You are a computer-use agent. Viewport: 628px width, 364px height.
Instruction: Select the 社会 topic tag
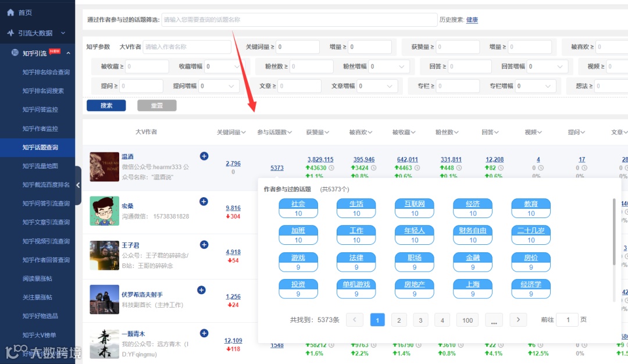pyautogui.click(x=298, y=208)
